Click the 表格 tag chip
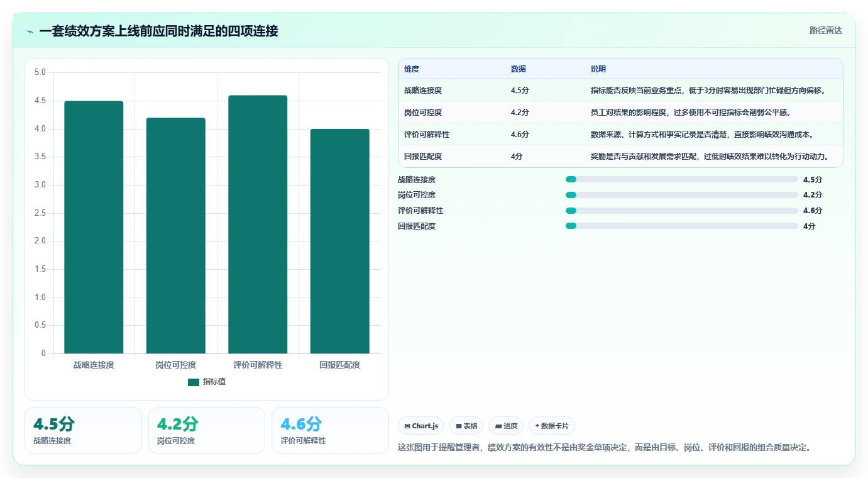 466,426
